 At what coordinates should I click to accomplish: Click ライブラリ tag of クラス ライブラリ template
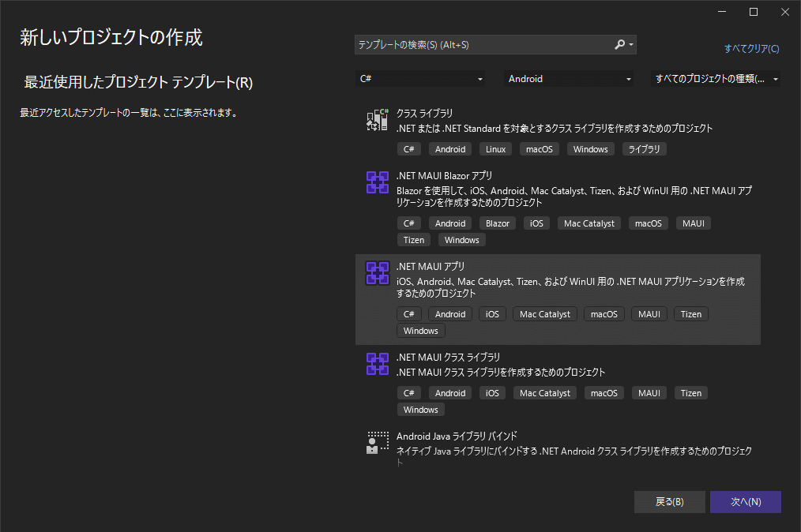pos(644,149)
